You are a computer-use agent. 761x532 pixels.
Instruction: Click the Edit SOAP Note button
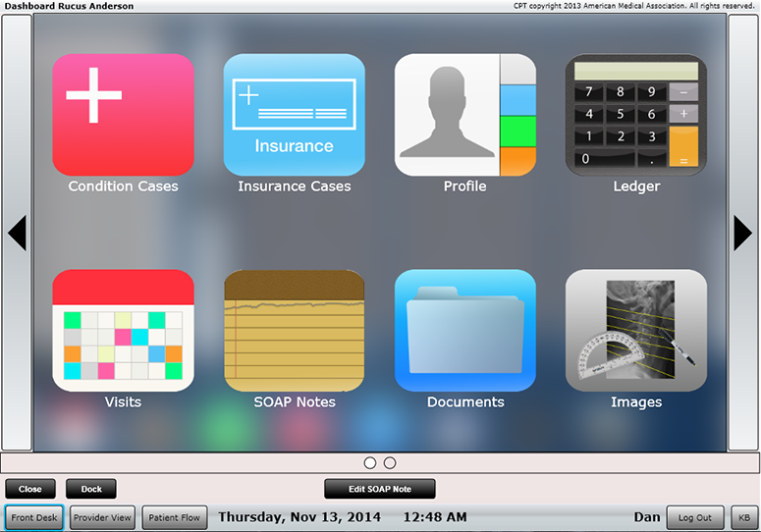click(x=379, y=489)
